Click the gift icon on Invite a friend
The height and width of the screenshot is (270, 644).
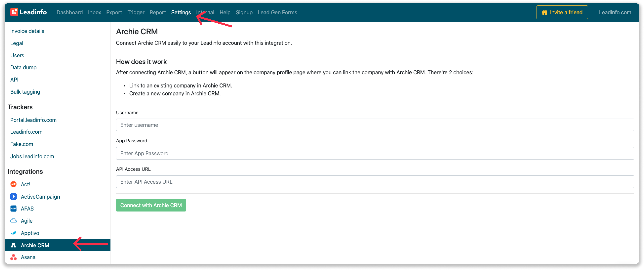coord(545,13)
